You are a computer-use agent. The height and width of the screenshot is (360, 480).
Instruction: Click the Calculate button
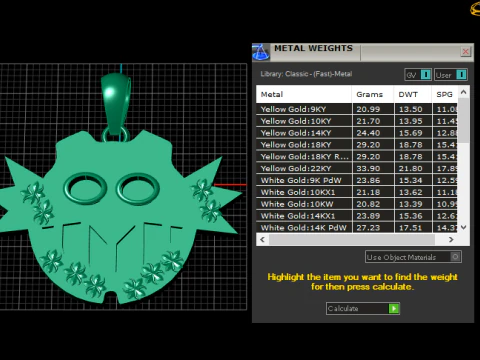click(363, 308)
